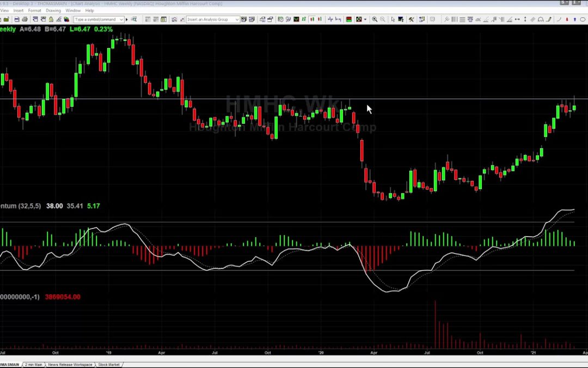Select the vertical lines drawing tool

point(454,19)
